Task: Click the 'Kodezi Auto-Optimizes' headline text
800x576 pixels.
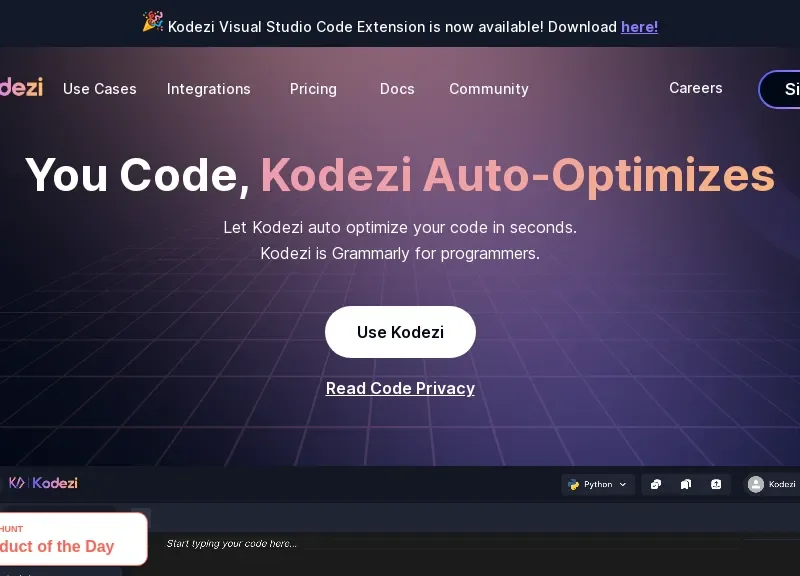Action: 517,176
